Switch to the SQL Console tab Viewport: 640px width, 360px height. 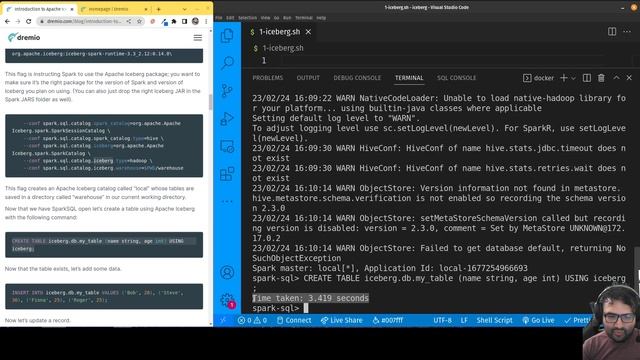click(x=456, y=78)
